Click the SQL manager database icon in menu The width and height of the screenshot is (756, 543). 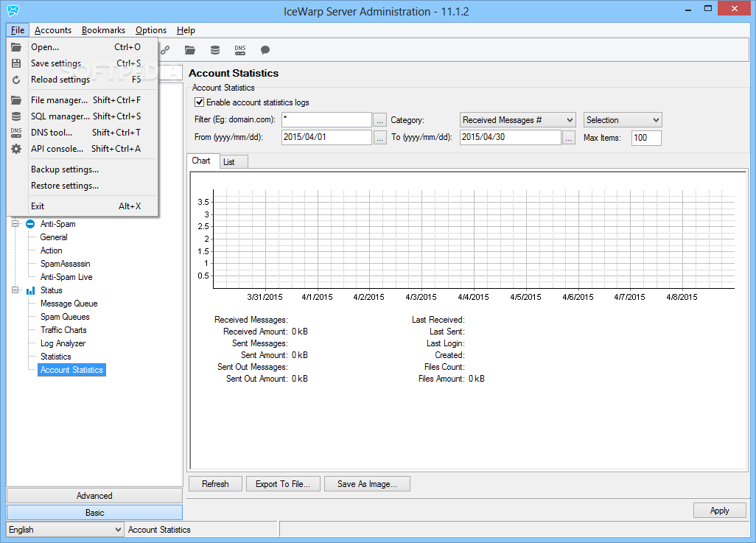coord(16,116)
